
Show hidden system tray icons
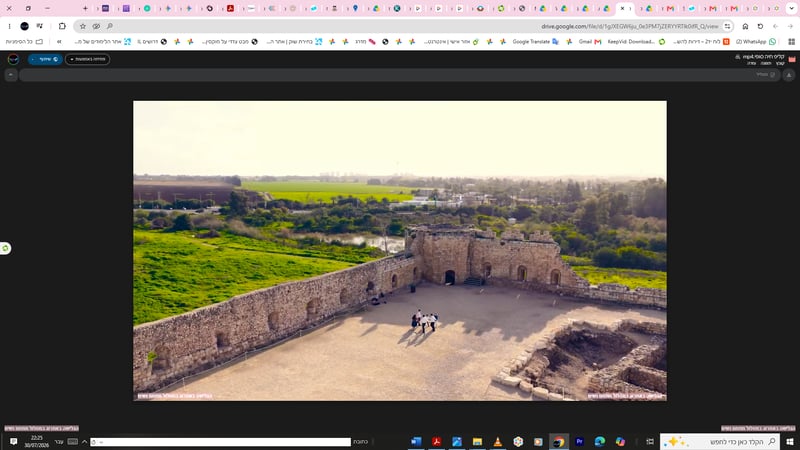84,442
